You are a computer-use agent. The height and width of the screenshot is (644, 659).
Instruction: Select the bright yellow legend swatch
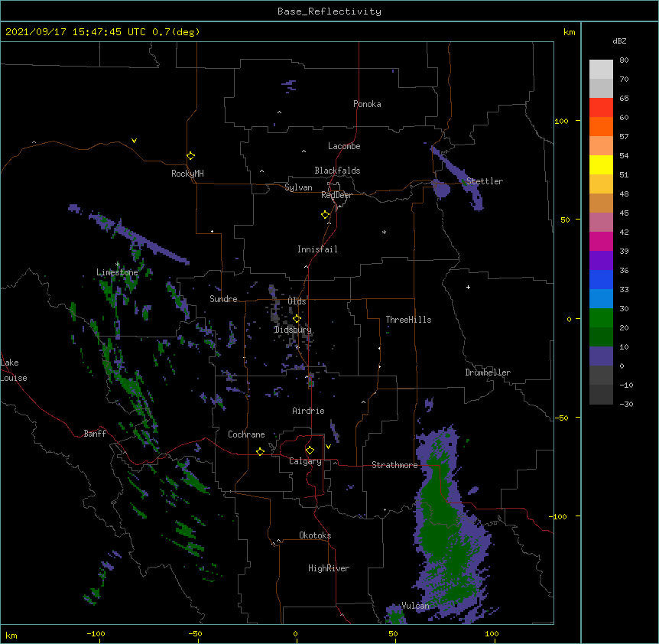pos(601,164)
